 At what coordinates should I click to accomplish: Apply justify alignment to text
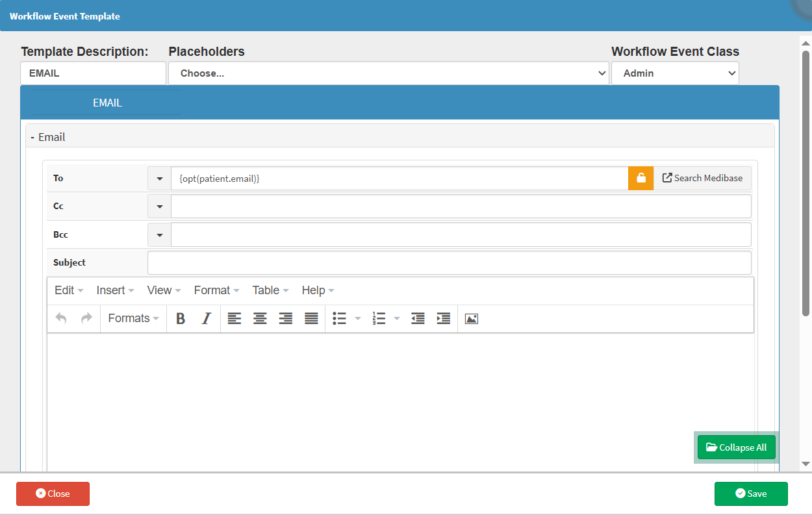tap(312, 319)
